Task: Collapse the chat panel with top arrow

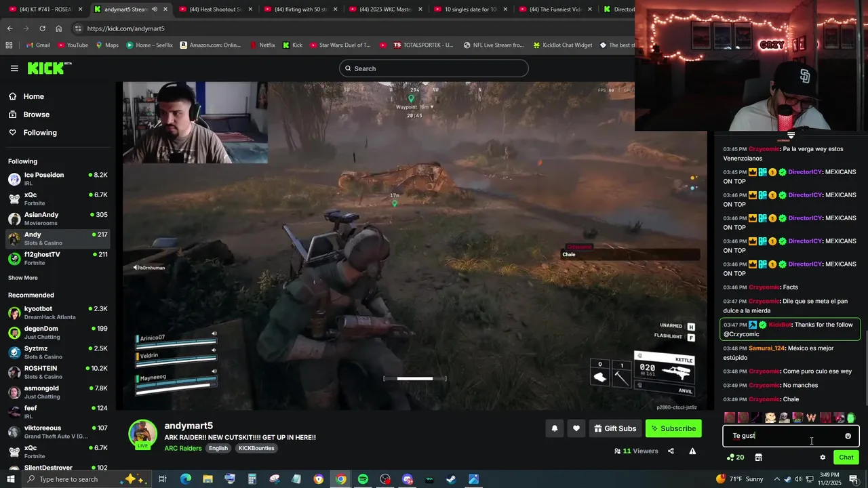Action: [x=791, y=136]
